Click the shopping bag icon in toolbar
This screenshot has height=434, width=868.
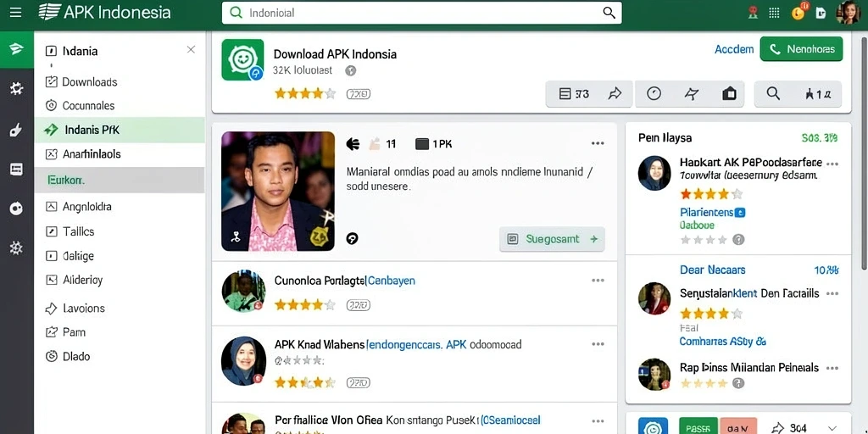[x=730, y=94]
